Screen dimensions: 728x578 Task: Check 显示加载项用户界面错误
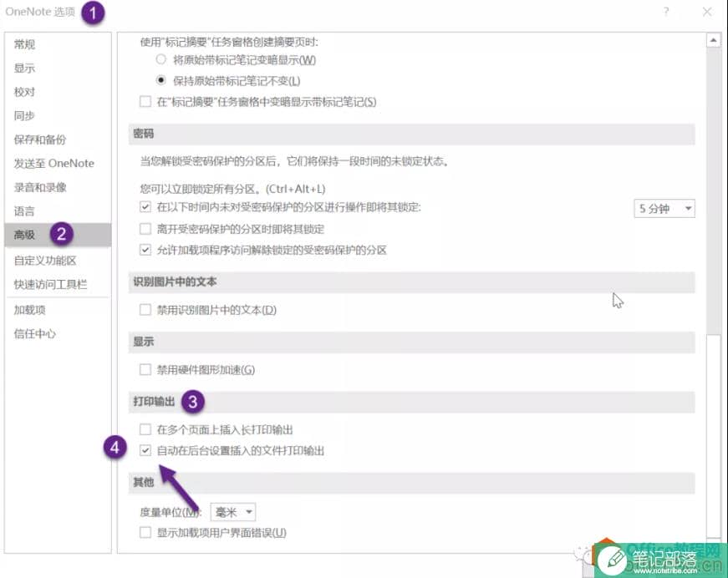pos(145,532)
